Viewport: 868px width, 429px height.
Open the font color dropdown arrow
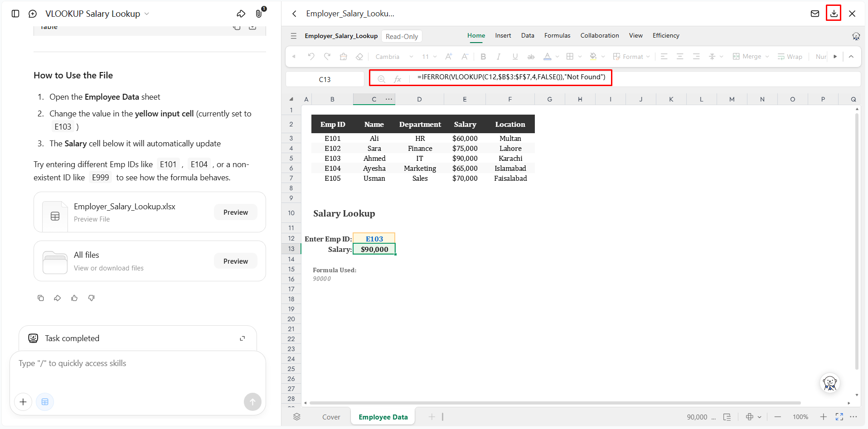558,57
